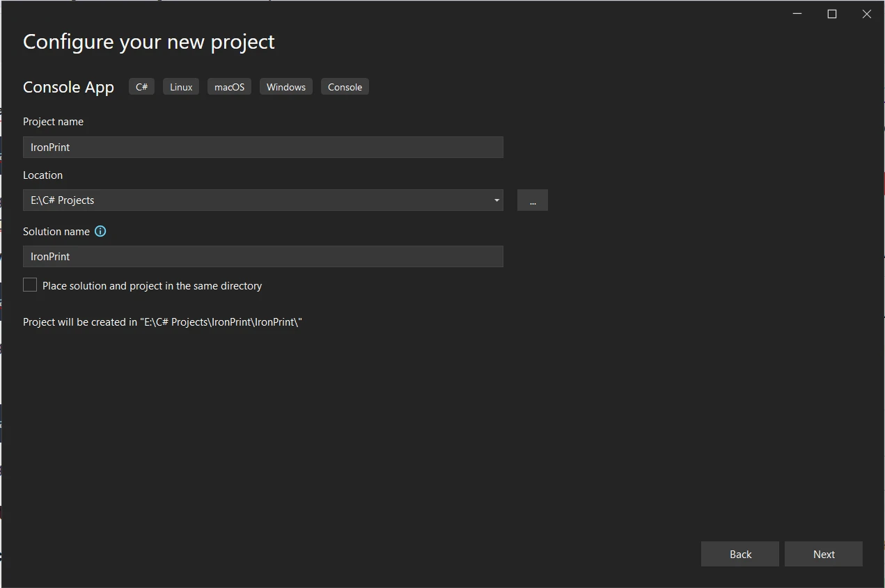Click the Console project type tag
Screen dimensions: 885x588
(x=345, y=87)
